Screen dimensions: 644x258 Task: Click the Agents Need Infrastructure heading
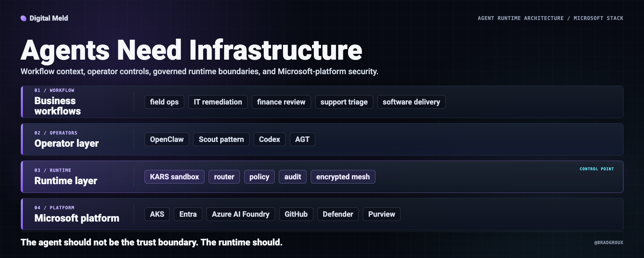[x=192, y=50]
